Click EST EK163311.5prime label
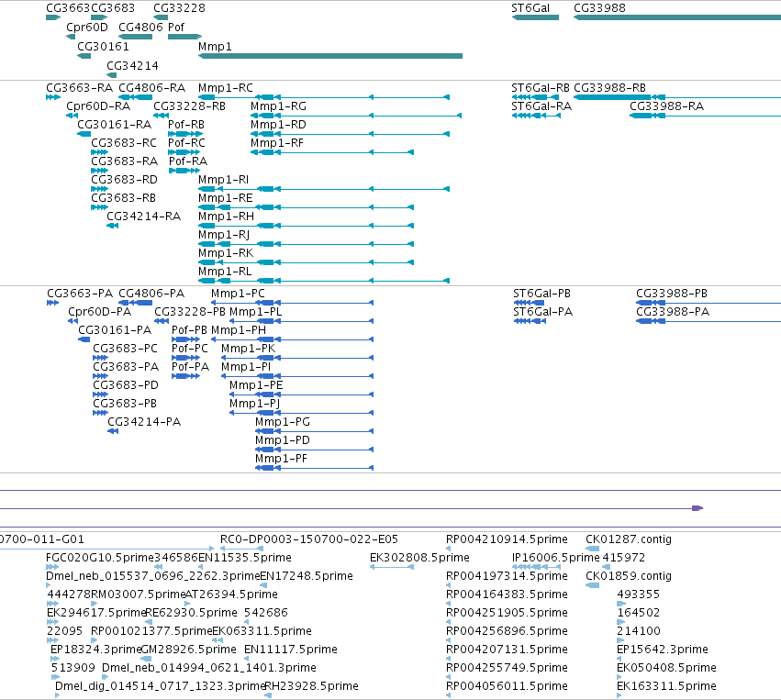781x700 pixels. click(x=666, y=686)
